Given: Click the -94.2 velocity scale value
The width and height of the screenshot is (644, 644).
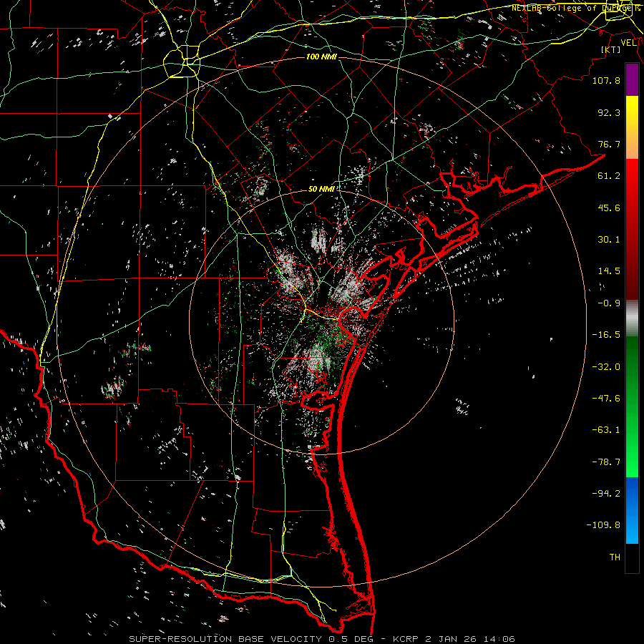Looking at the screenshot, I should click(x=606, y=494).
